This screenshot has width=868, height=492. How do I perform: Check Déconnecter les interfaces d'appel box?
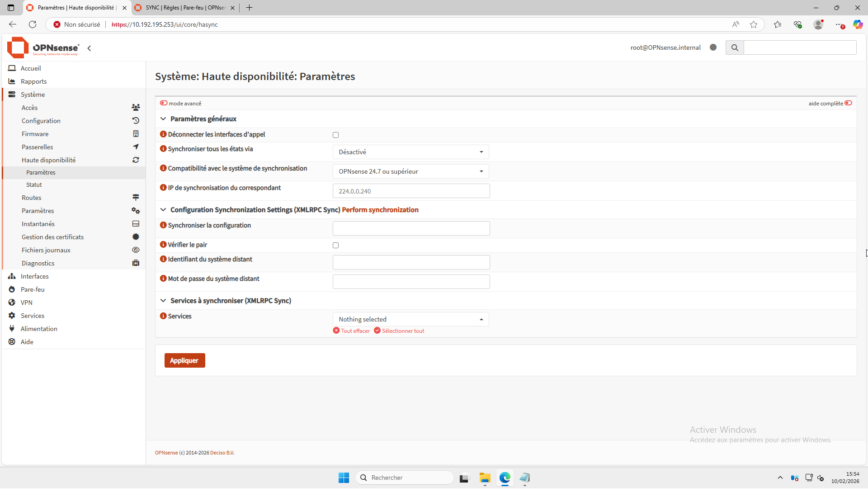pos(335,135)
